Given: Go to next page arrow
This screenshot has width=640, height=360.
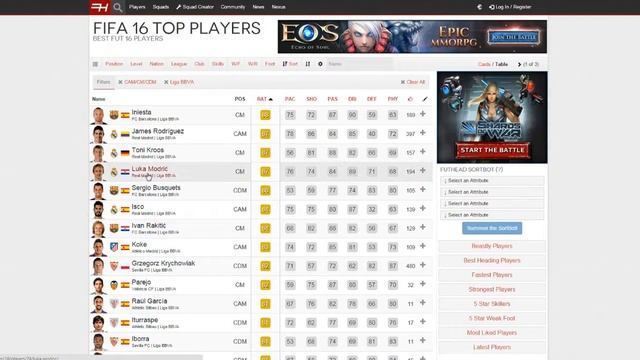Looking at the screenshot, I should tap(519, 64).
